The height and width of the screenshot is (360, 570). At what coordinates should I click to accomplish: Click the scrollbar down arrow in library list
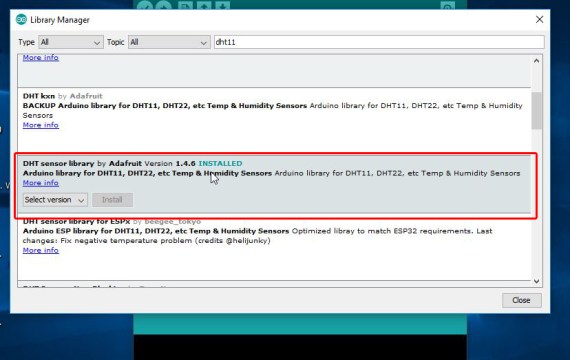(x=537, y=281)
